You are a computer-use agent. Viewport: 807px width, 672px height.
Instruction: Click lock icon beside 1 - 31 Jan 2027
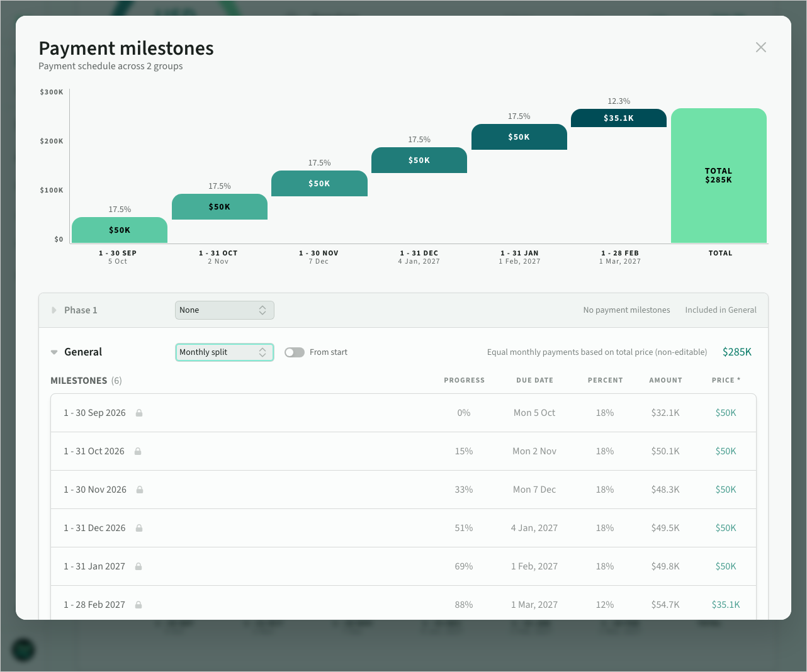pos(138,566)
